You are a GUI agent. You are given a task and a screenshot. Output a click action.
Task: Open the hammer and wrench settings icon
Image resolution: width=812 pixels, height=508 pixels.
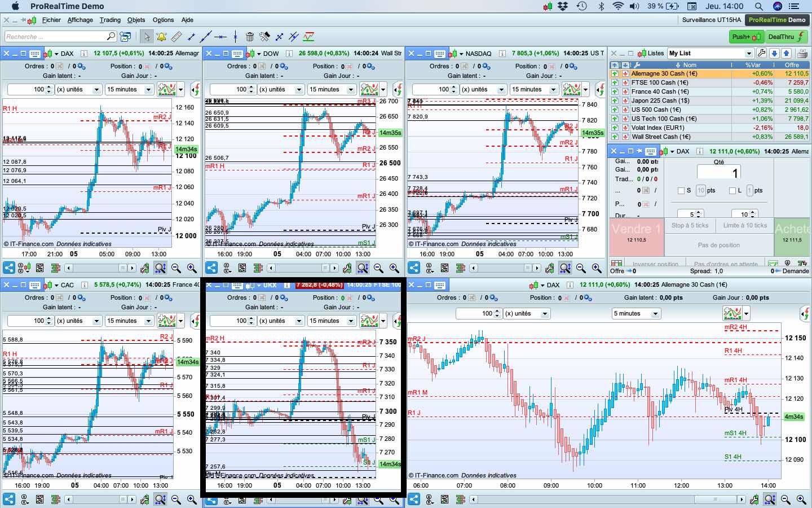(264, 37)
